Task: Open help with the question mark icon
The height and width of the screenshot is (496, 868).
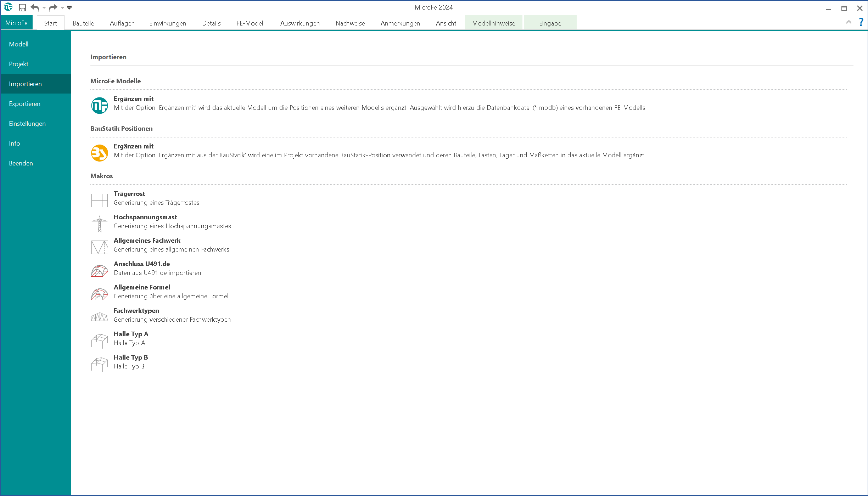Action: click(x=861, y=22)
